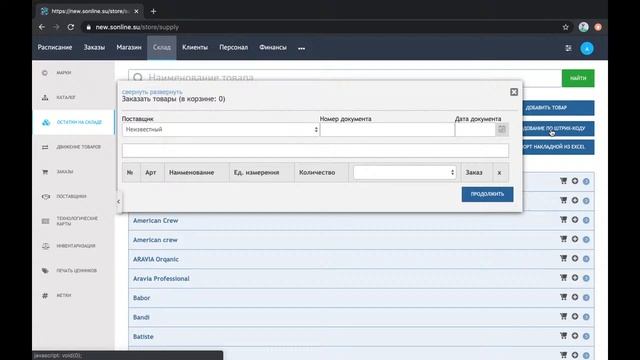Viewport: 640px width, 360px height.
Task: Click the cart icon in the Babor row
Action: 563,297
